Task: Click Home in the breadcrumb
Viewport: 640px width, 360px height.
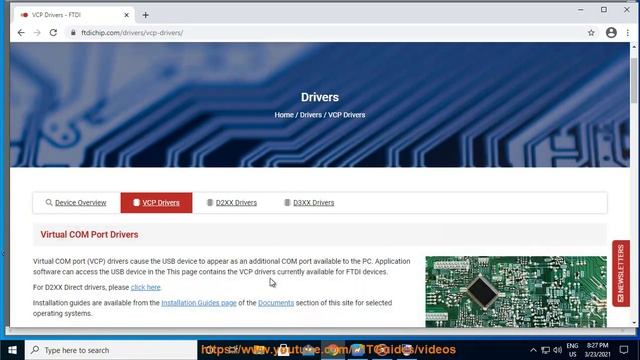Action: tap(284, 115)
